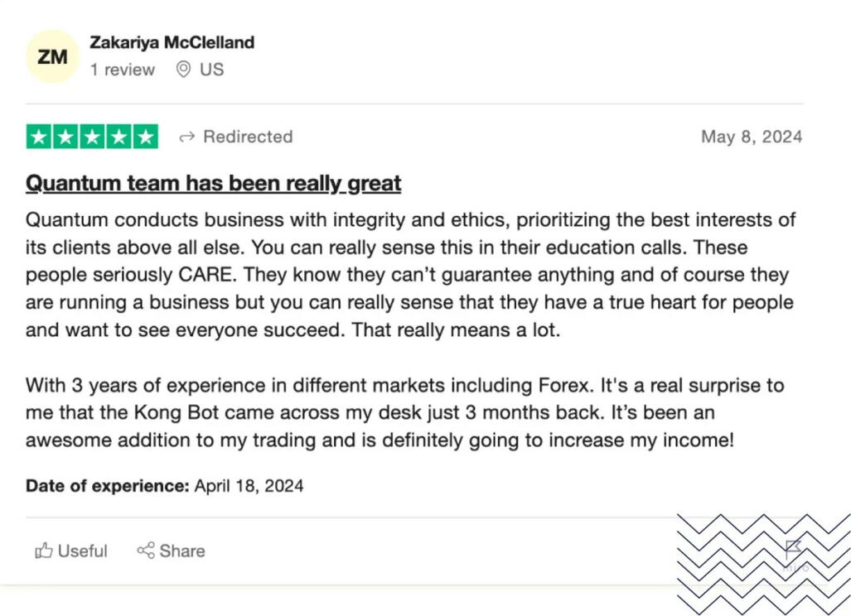Click the "Date of experience" line
This screenshot has height=616, width=851.
[164, 485]
